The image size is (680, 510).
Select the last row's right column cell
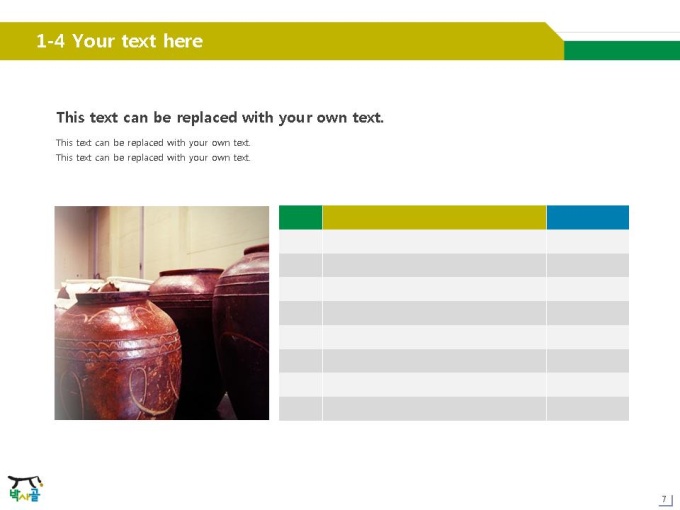click(588, 409)
